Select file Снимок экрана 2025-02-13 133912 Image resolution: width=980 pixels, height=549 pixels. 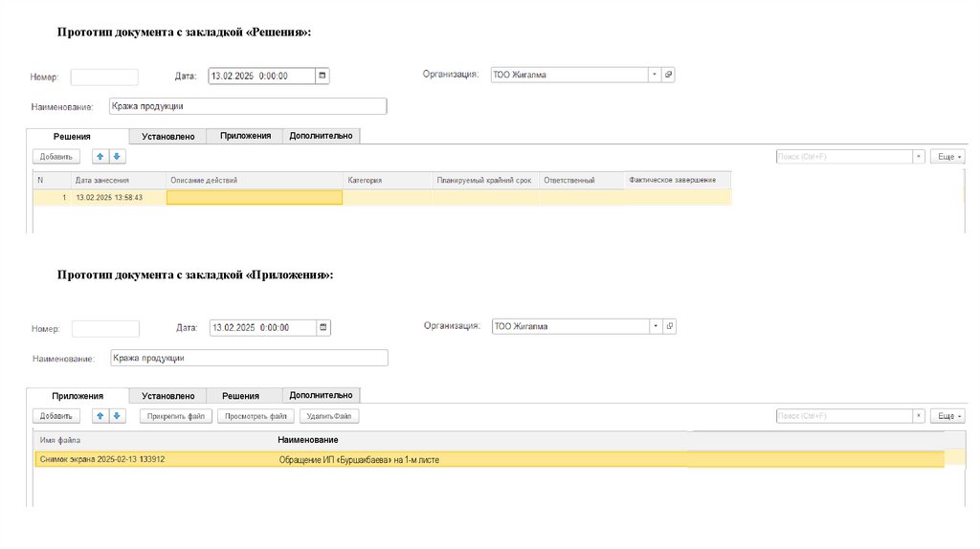click(x=102, y=459)
